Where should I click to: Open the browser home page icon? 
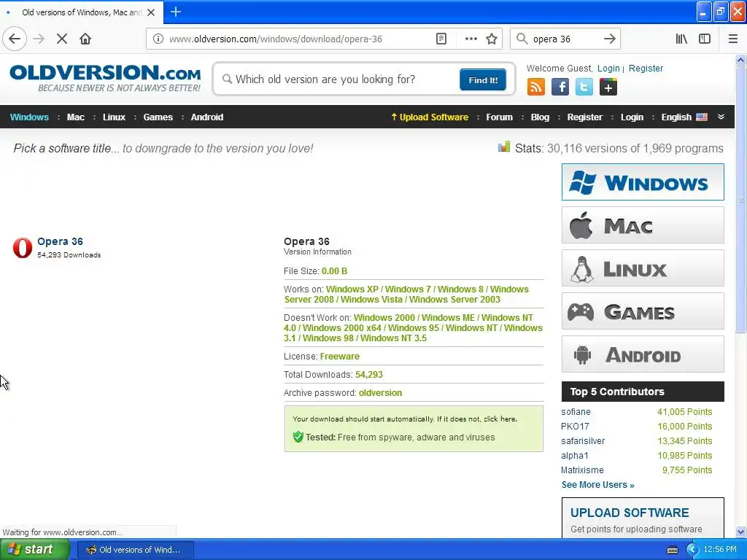tap(85, 39)
